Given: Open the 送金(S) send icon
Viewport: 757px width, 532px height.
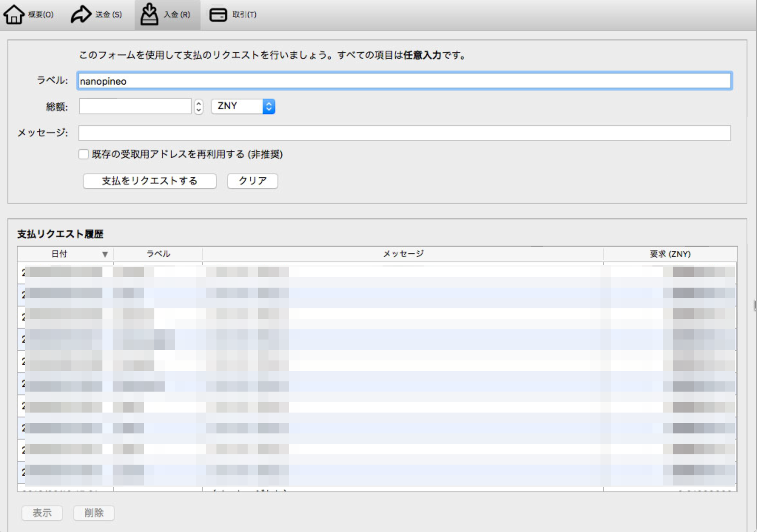Looking at the screenshot, I should coord(81,15).
